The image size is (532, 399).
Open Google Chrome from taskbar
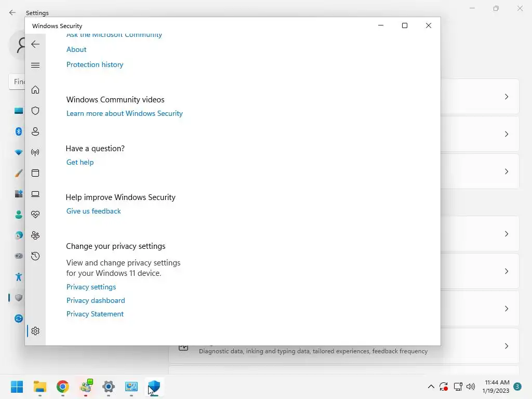tap(63, 387)
